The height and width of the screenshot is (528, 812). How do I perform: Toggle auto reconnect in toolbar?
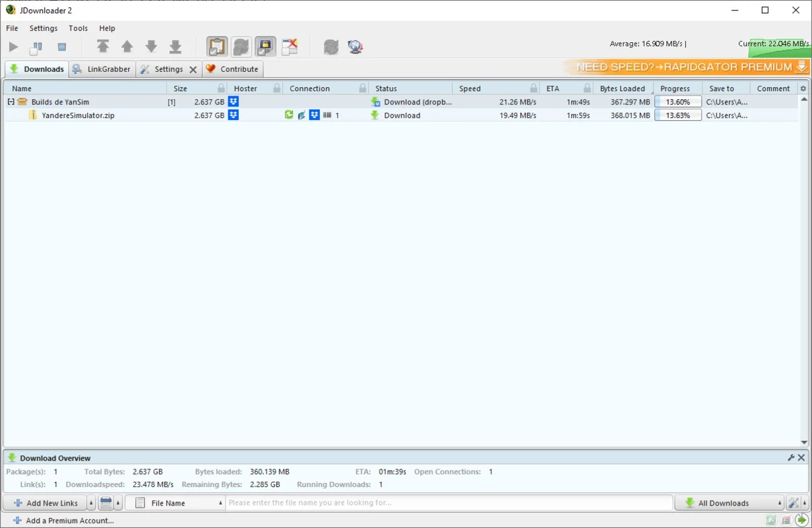pyautogui.click(x=241, y=47)
